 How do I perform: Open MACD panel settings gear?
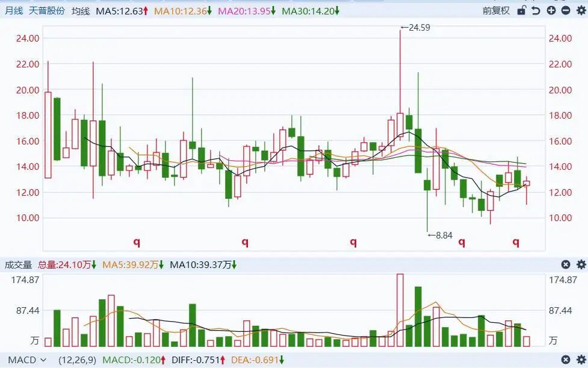pos(581,360)
